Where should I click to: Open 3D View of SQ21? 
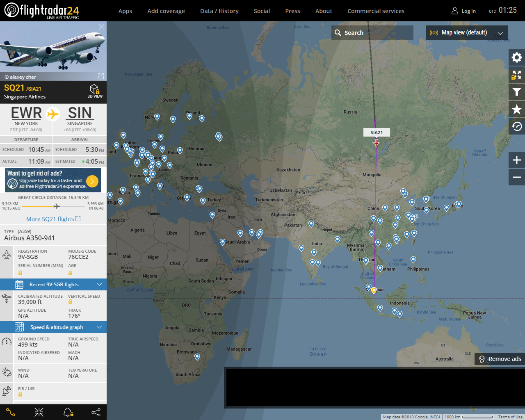pyautogui.click(x=95, y=91)
